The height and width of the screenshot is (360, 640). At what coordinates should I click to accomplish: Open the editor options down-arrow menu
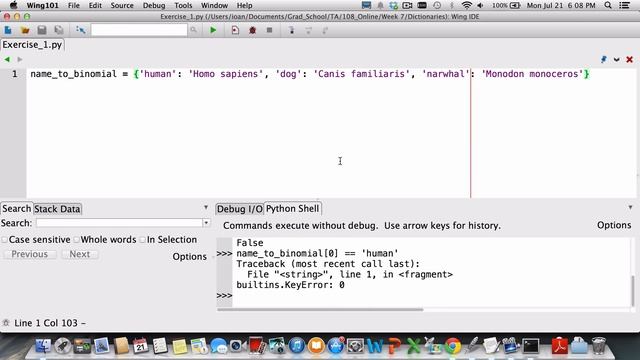616,60
